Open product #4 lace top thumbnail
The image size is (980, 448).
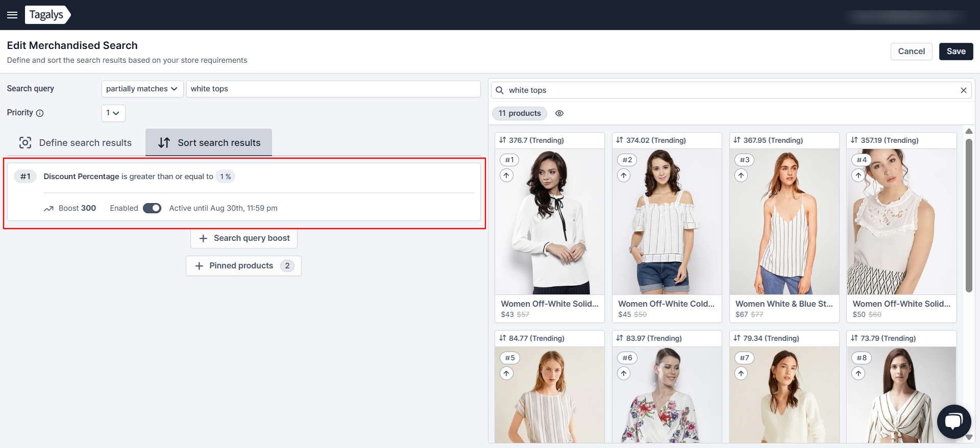[x=902, y=221]
